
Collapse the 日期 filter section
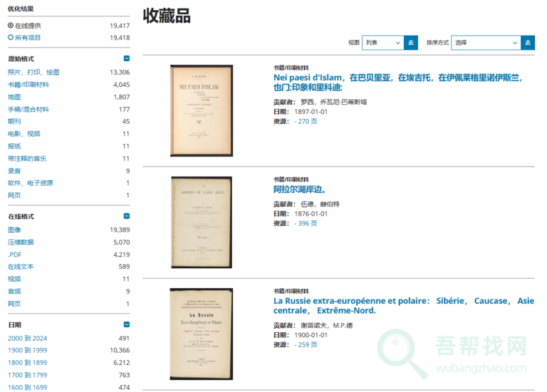click(x=127, y=324)
